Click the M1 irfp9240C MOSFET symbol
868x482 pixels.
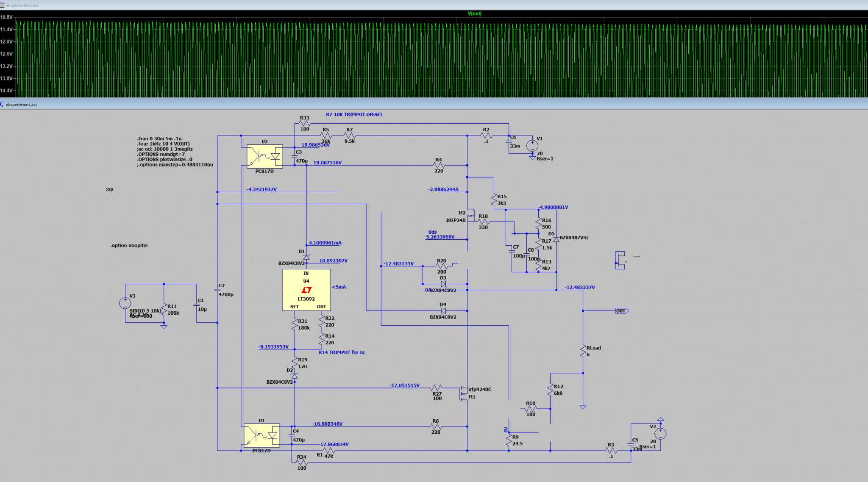click(x=464, y=394)
